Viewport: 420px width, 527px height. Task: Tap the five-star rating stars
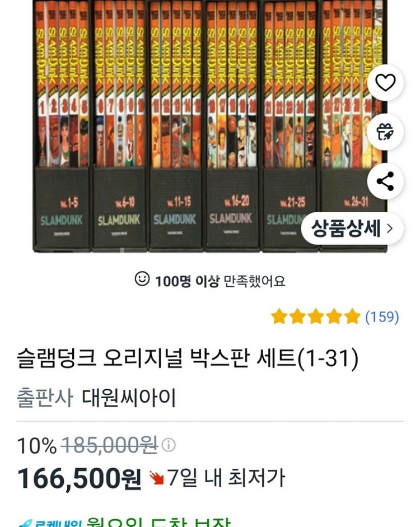(316, 316)
